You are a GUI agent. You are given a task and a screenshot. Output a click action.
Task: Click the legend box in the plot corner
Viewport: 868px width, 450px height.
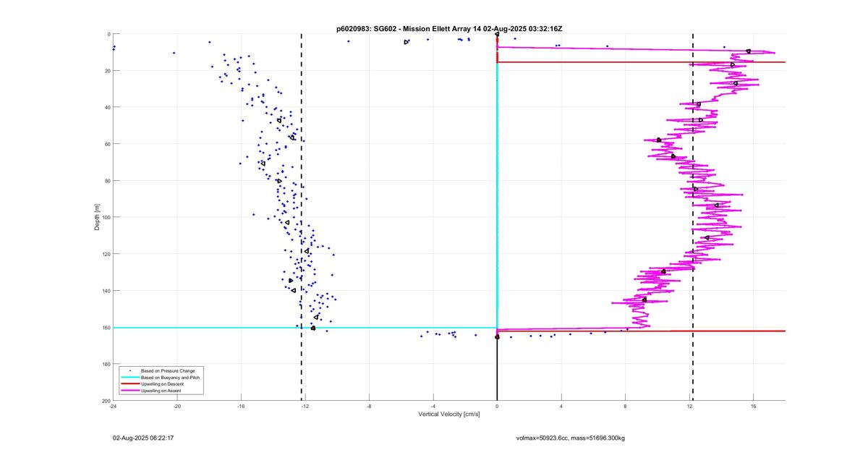click(161, 381)
